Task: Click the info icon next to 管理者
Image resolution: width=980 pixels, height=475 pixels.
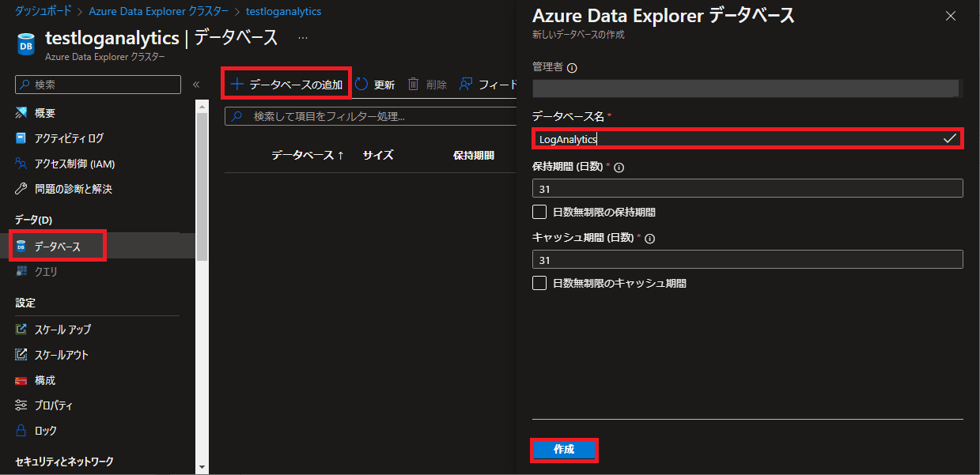Action: [573, 68]
